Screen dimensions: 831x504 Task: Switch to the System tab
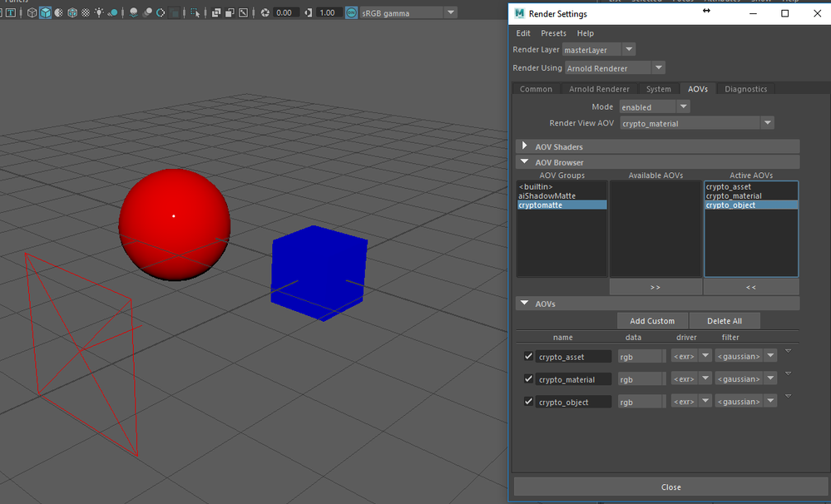(658, 89)
